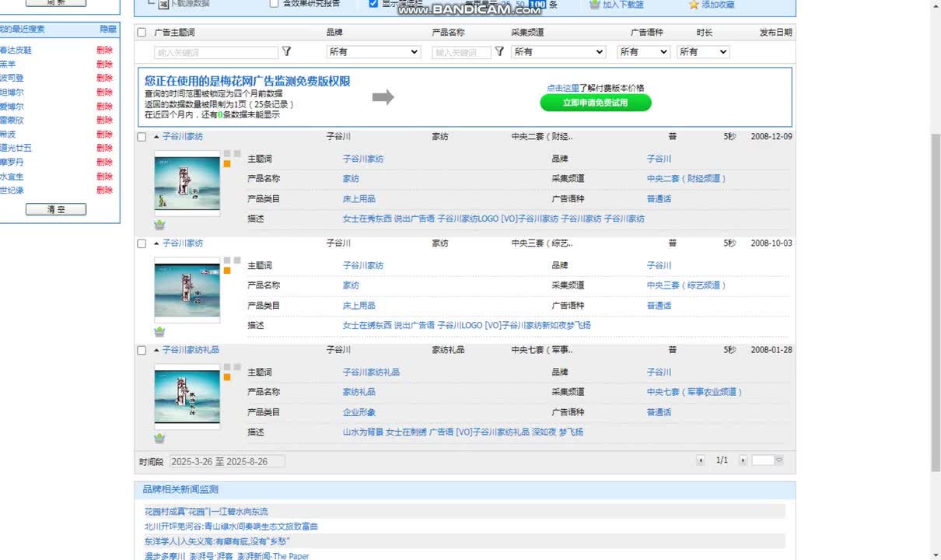This screenshot has width=941, height=560.
Task: Open the 品牌 filter dropdown
Action: click(373, 51)
